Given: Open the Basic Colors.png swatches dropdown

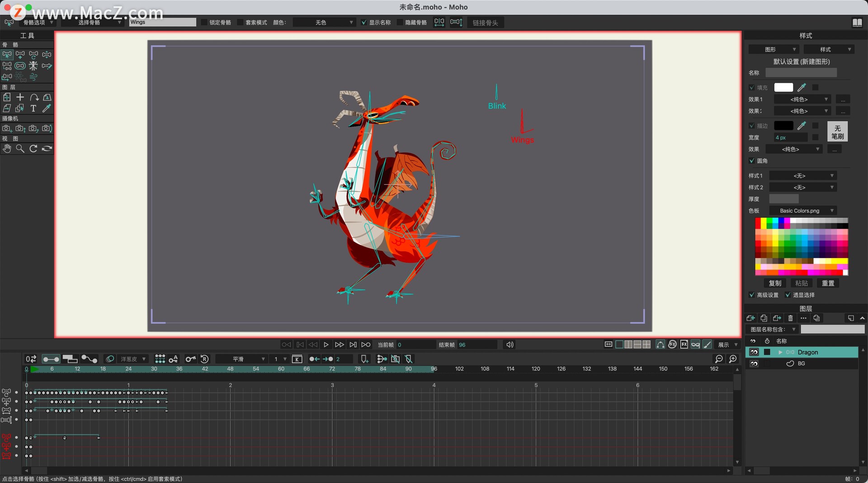Looking at the screenshot, I should (x=803, y=211).
